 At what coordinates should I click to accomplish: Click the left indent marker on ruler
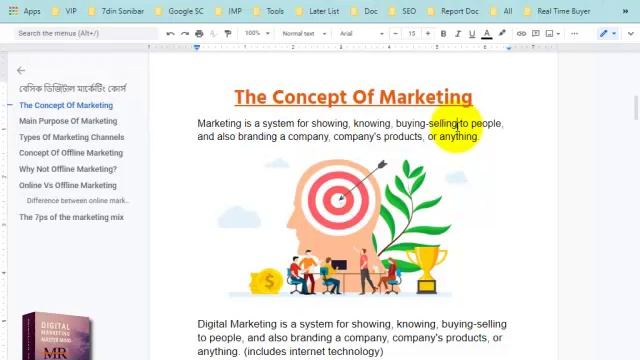click(197, 48)
